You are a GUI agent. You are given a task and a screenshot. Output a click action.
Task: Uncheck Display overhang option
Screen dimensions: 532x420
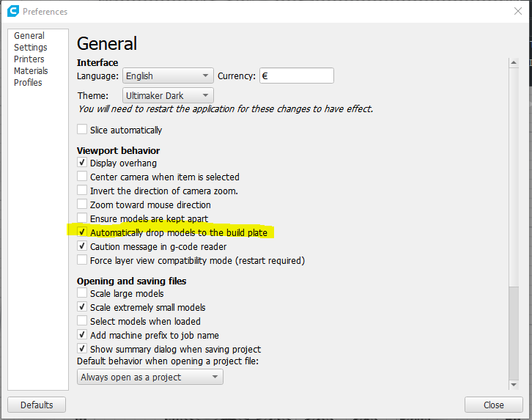coord(82,162)
